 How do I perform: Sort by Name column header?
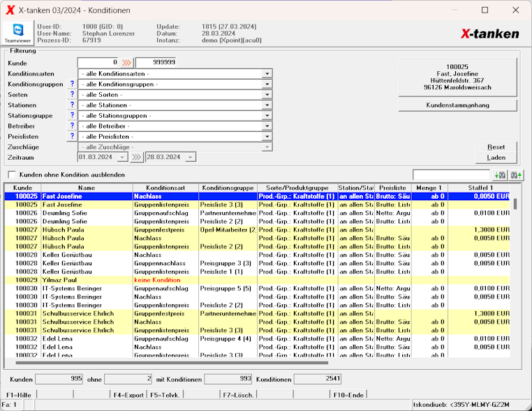point(87,188)
